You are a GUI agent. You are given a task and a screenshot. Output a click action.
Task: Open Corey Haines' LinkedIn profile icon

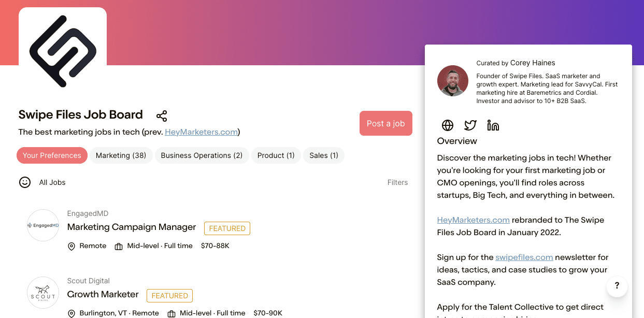493,125
